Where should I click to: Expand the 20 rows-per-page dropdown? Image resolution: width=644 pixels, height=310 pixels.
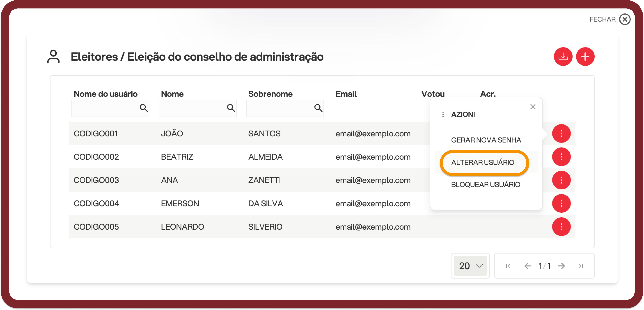470,266
